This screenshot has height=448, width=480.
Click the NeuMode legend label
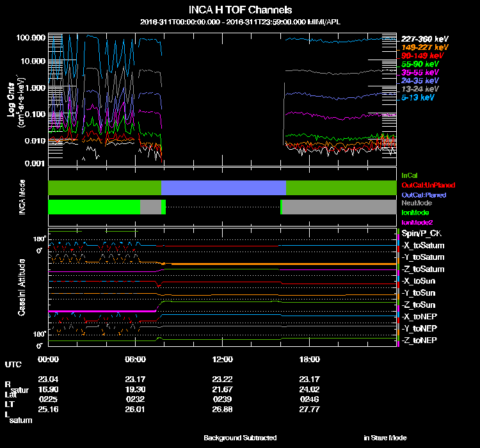[416, 203]
